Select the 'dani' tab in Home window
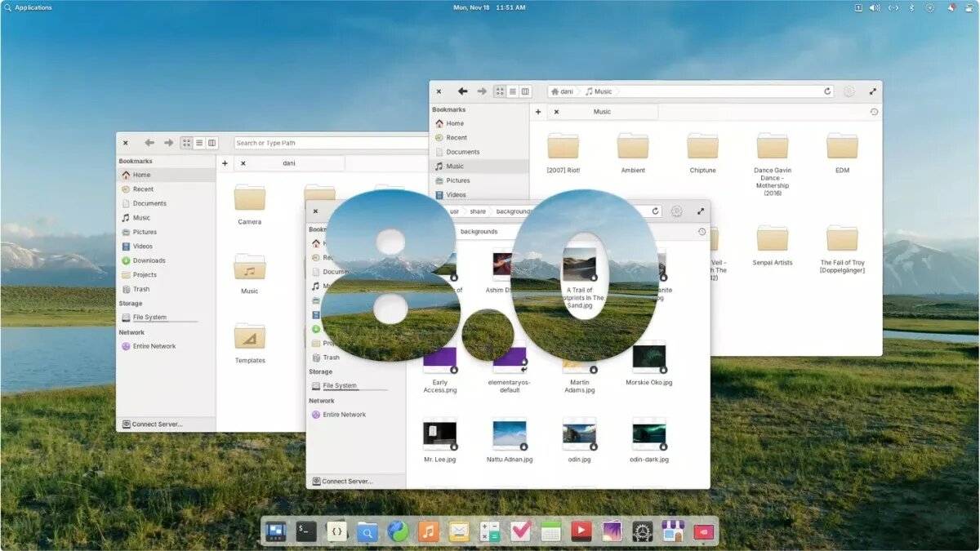Viewport: 980px width, 551px height. pyautogui.click(x=289, y=163)
